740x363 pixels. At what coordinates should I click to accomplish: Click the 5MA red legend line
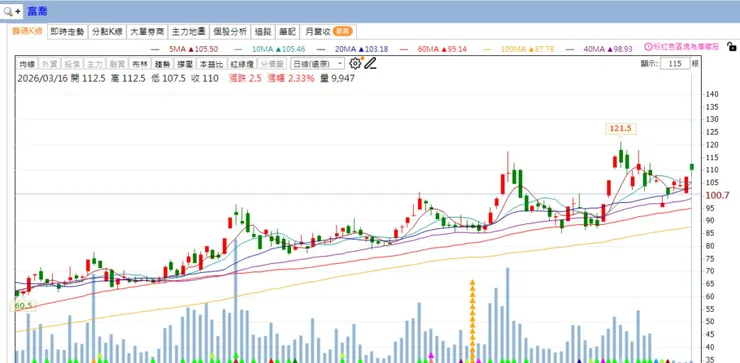tap(155, 49)
